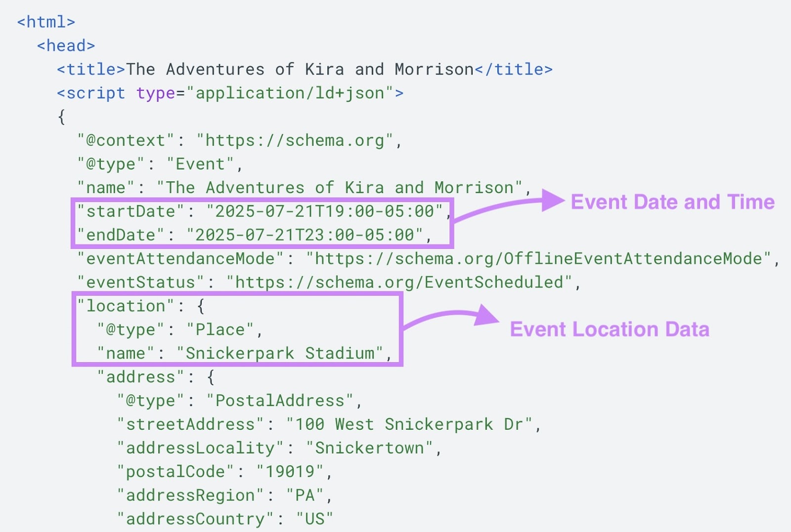Click the "Snickertown" value
The image size is (791, 532).
click(x=369, y=449)
